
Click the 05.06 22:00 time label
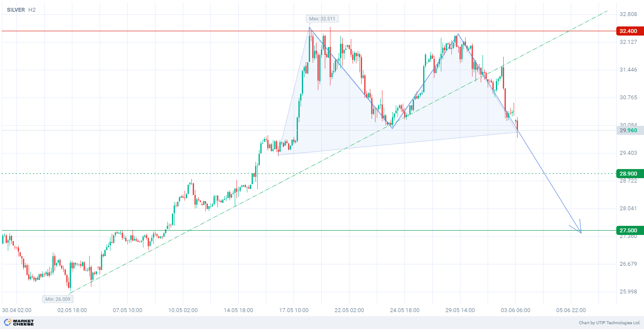pyautogui.click(x=571, y=310)
